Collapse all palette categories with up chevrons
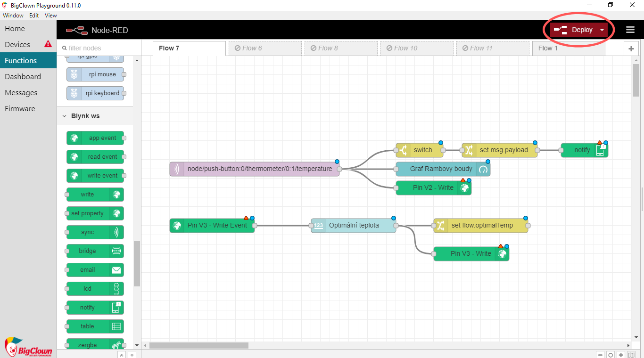This screenshot has height=358, width=644. click(x=122, y=355)
